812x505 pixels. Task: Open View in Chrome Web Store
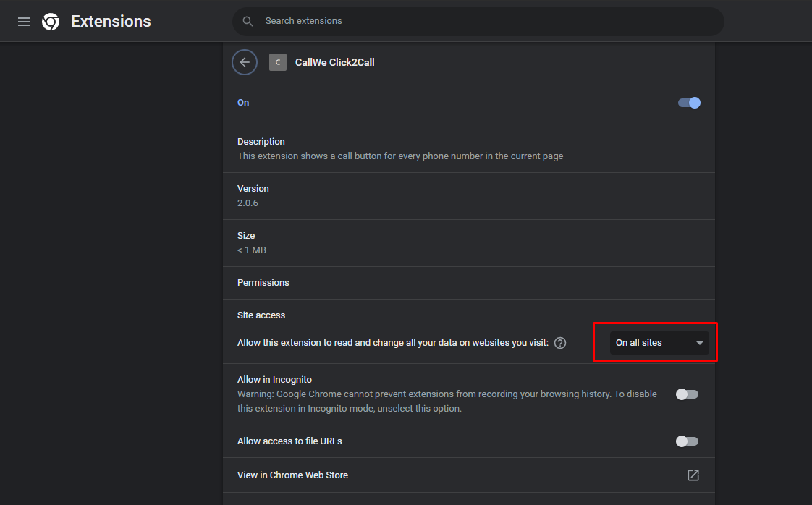(469, 475)
